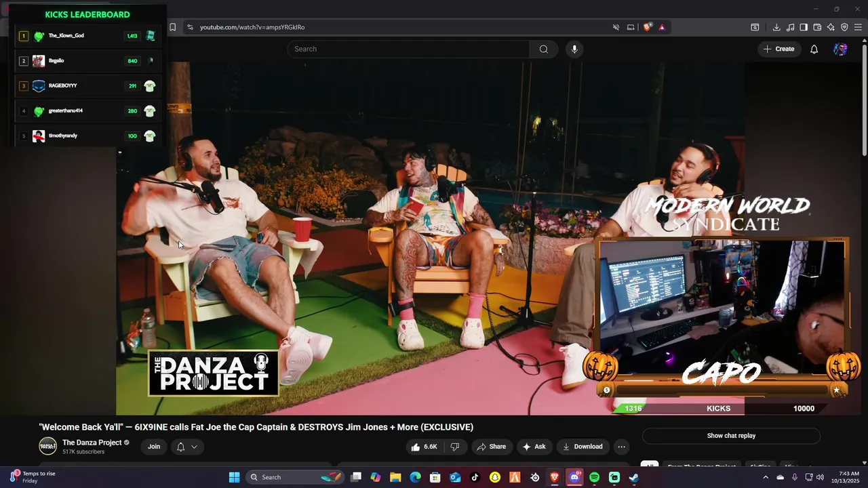Open Task View from the taskbar
The image size is (868, 488).
click(x=356, y=477)
